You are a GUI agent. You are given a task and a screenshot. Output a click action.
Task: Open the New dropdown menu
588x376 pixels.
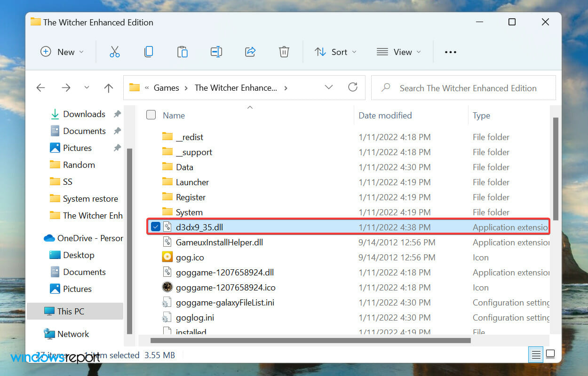point(62,52)
